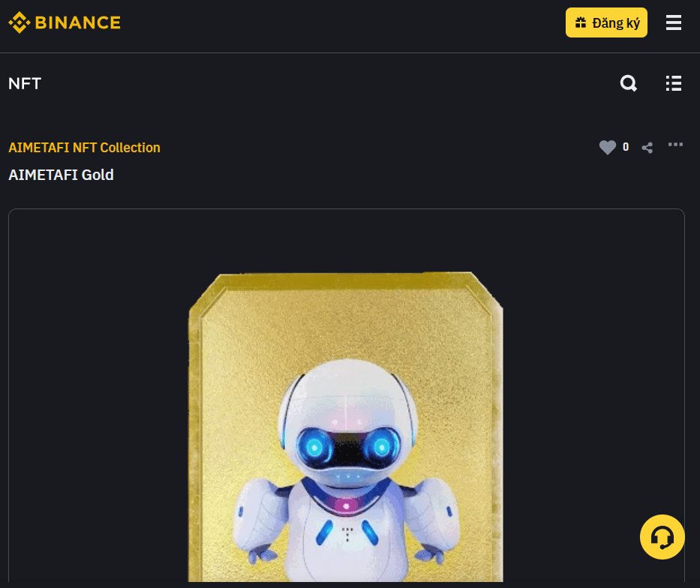Click the Binance diamond logo icon
Screen dimensions: 700x588
click(20, 22)
